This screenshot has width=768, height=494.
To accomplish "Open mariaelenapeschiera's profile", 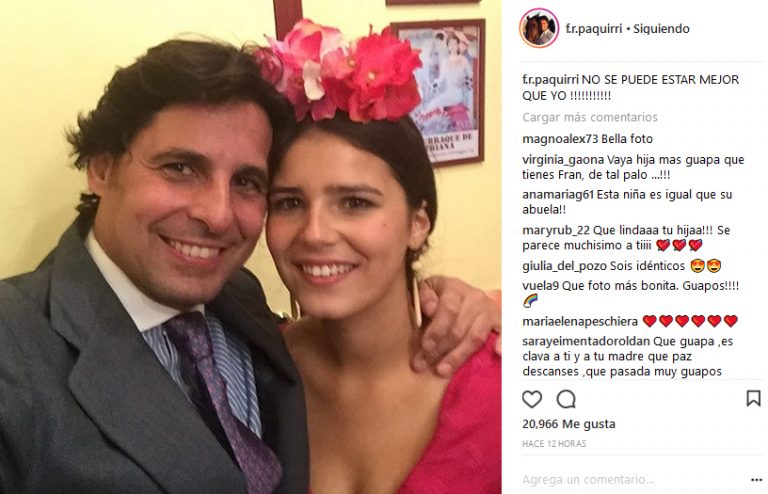I will (580, 322).
